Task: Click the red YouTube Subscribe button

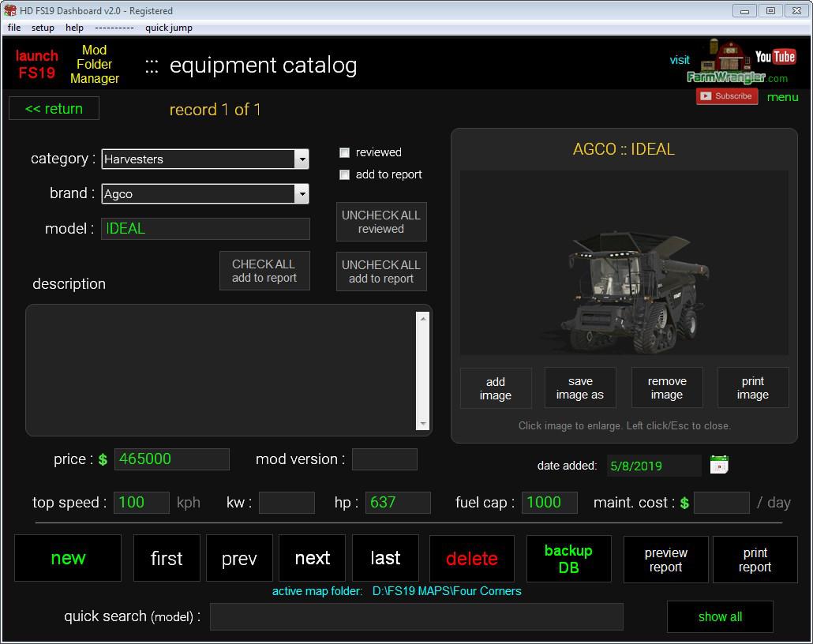Action: coord(726,96)
